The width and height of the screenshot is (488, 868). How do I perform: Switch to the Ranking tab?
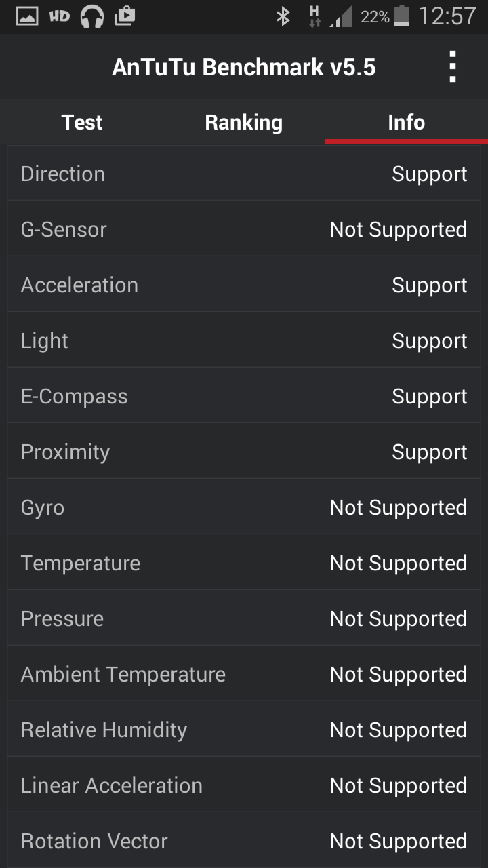pyautogui.click(x=243, y=122)
